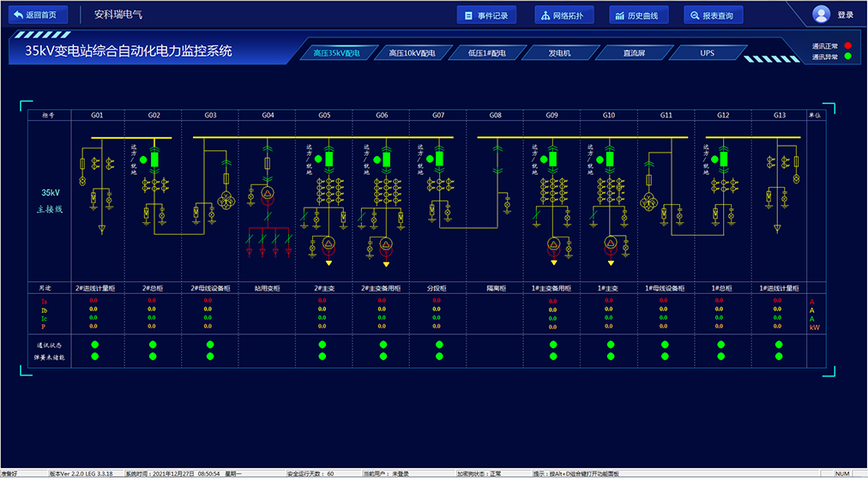Open the 发电机 tab
Screen dimensions: 868x481
559,53
